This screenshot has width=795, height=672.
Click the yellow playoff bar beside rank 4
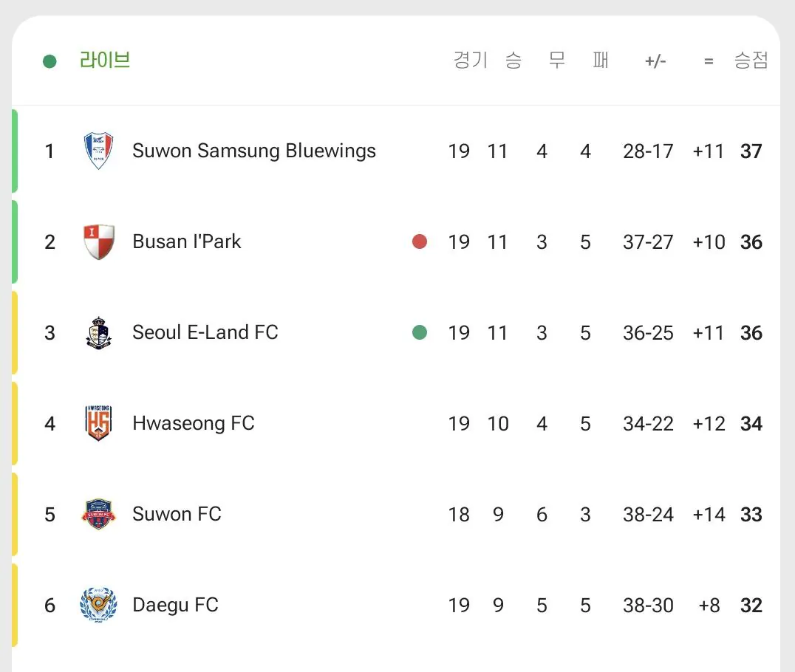[x=15, y=424]
